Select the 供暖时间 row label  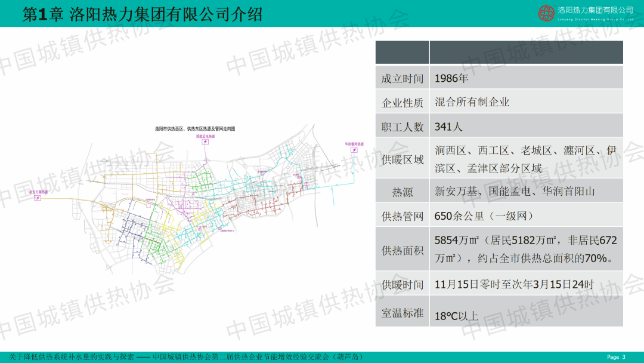[x=402, y=285]
